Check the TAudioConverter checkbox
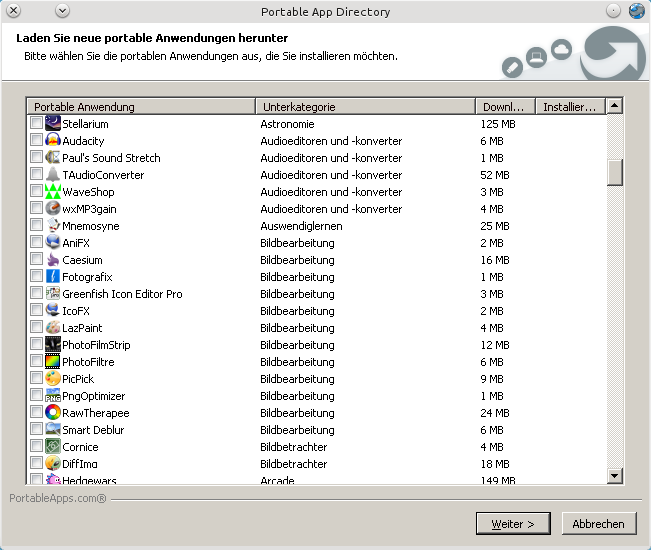Screen dimensions: 651x550 tap(37, 175)
